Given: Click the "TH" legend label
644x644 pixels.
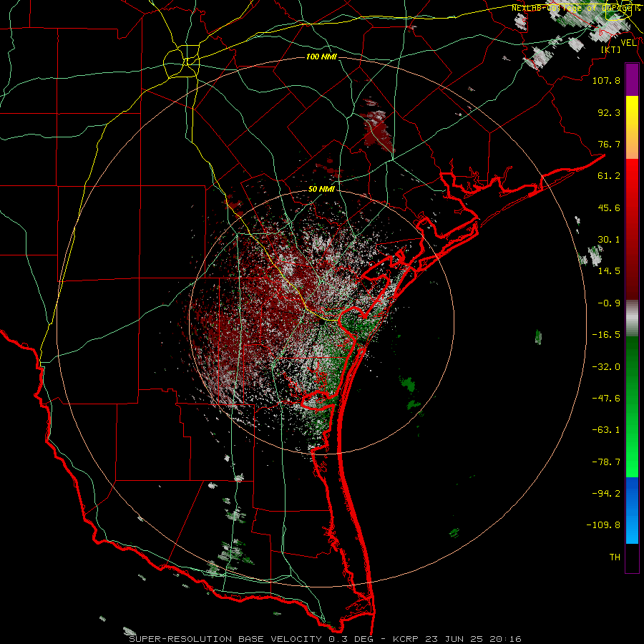Looking at the screenshot, I should (615, 557).
